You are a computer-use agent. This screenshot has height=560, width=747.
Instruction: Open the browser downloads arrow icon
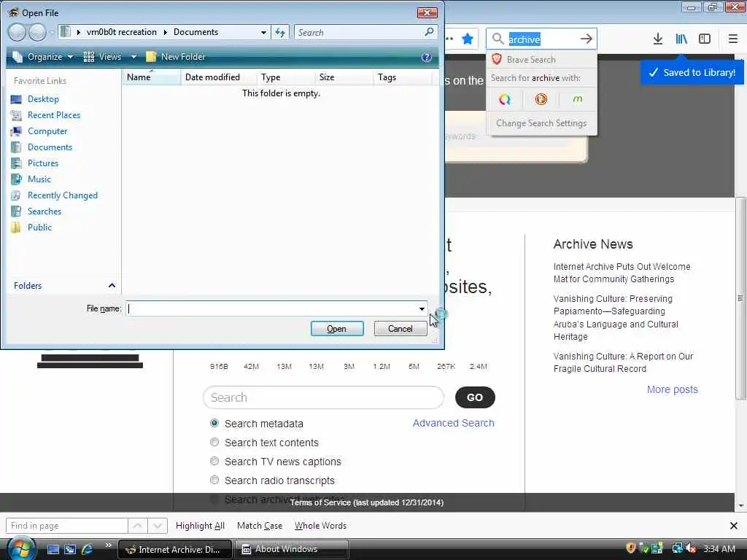657,39
